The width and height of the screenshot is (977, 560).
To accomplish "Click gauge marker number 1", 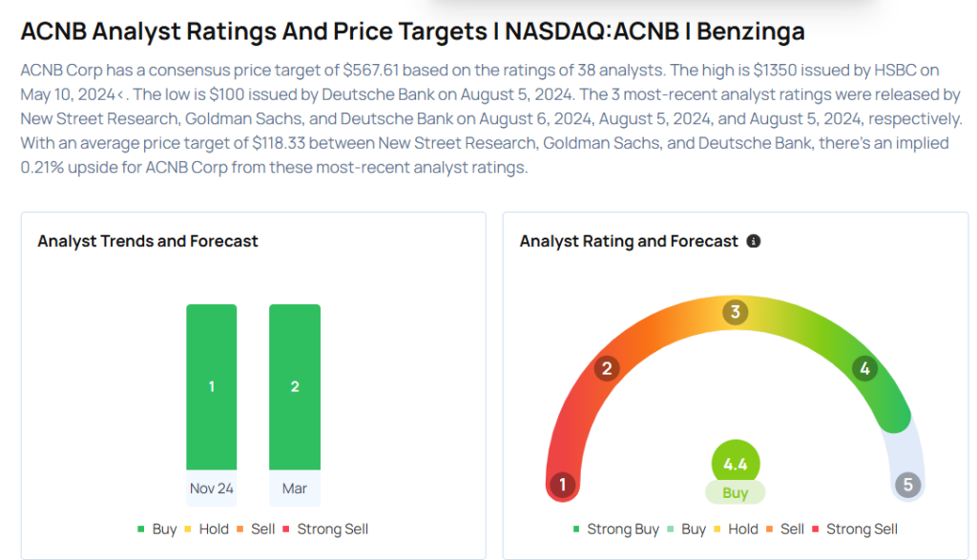I will 563,485.
